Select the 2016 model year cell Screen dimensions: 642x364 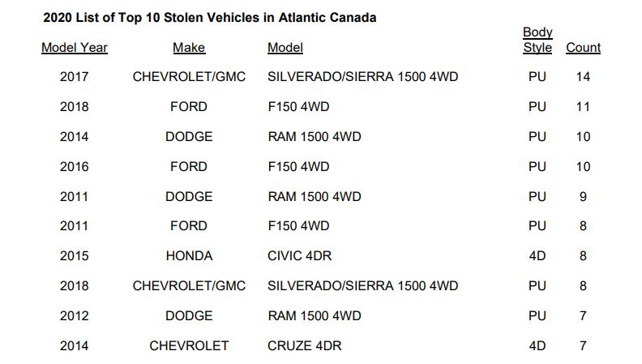[x=75, y=167]
